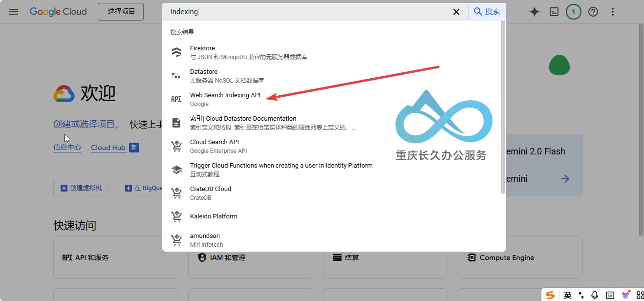Open 结算 billing quick access card

click(386, 258)
